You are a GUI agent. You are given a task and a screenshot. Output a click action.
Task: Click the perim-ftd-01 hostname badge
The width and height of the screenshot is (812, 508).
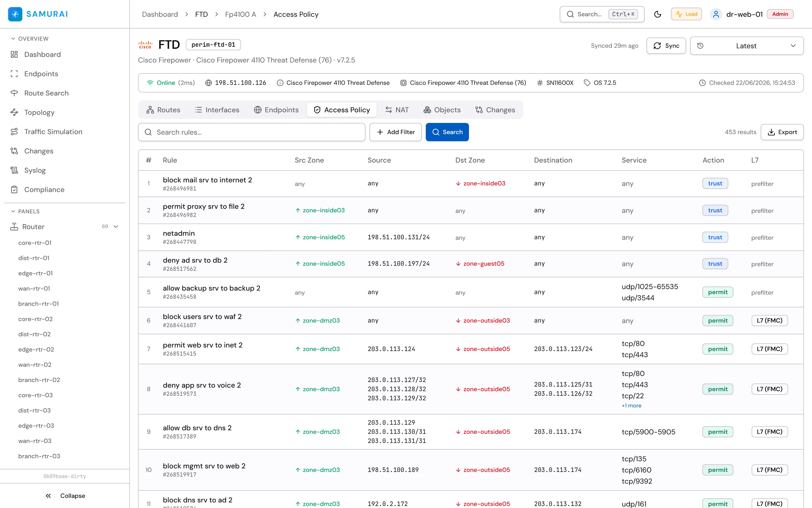[213, 45]
